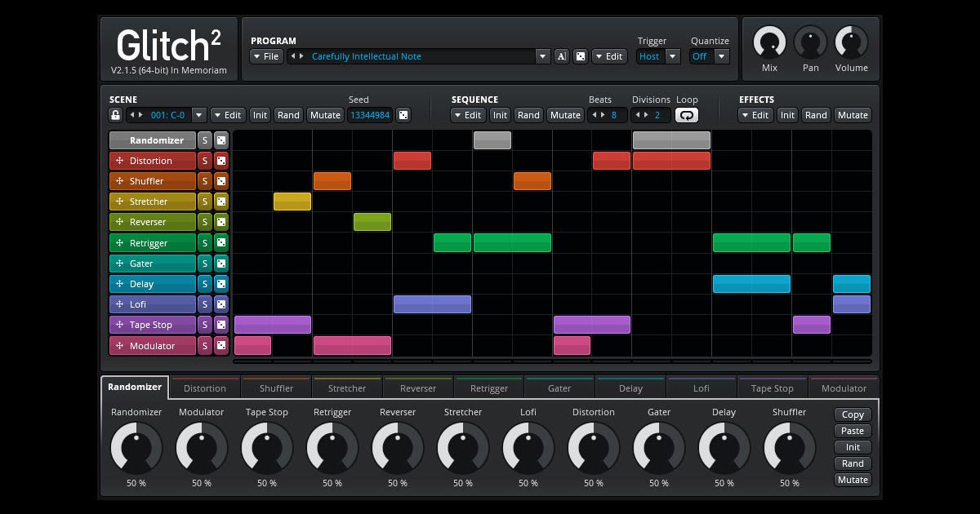Image resolution: width=980 pixels, height=514 pixels.
Task: Randomize Delay with its dice icon
Action: (x=221, y=284)
